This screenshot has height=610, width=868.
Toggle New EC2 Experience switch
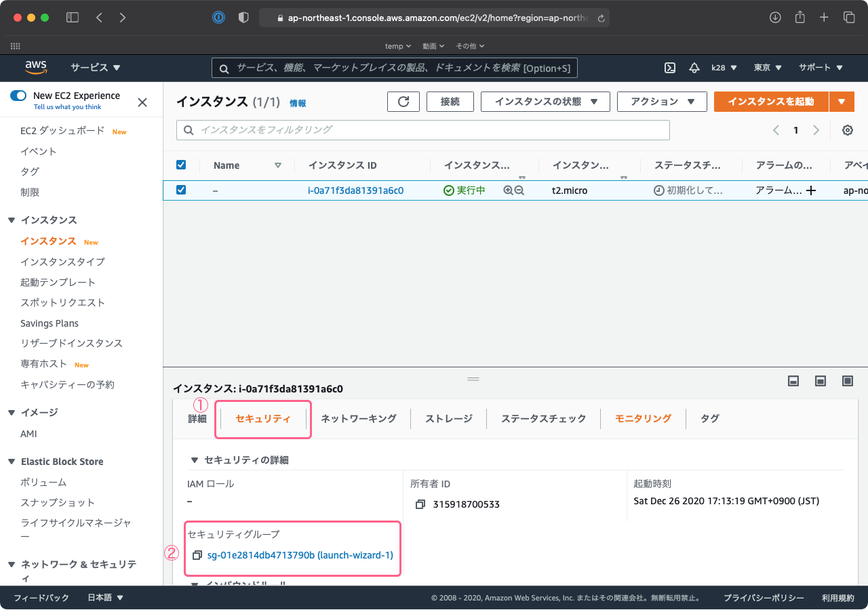18,96
